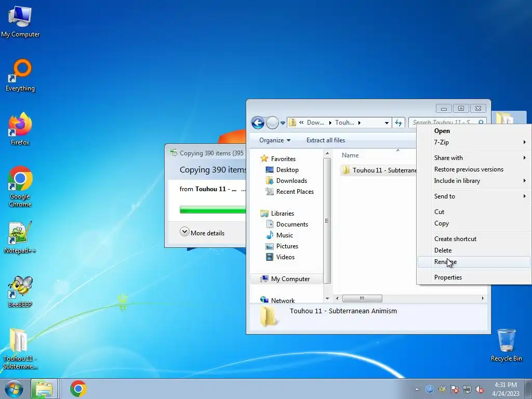Choose Restore previous versions
The width and height of the screenshot is (532, 399).
click(x=474, y=169)
